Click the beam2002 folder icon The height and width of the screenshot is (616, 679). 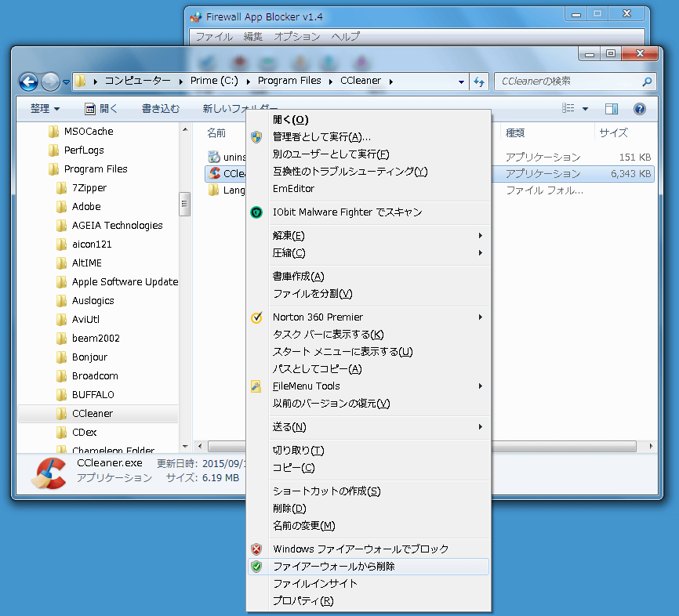pos(61,338)
